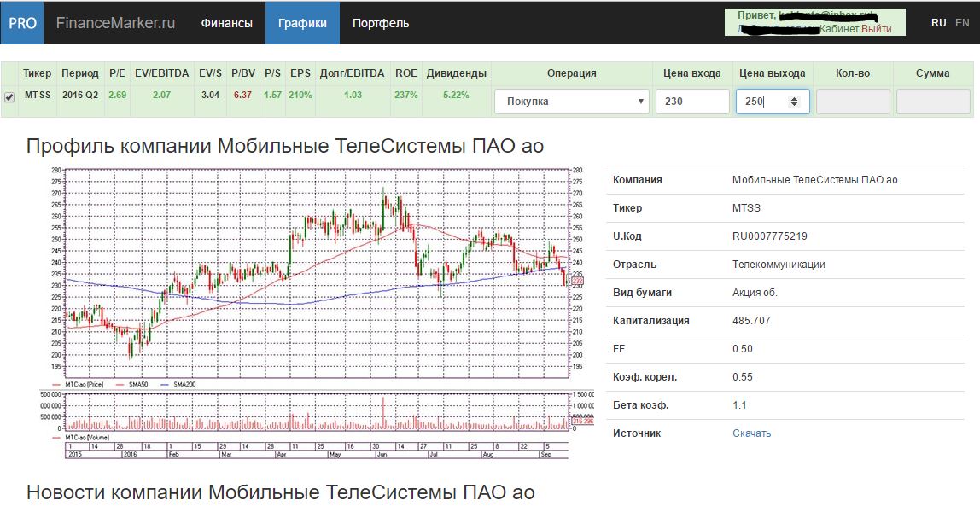Click the Цена выхода column header
The image size is (980, 512).
pyautogui.click(x=773, y=73)
